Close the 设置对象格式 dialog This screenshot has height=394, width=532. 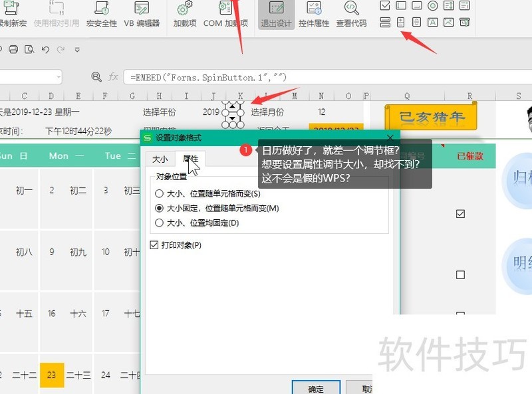(x=390, y=138)
